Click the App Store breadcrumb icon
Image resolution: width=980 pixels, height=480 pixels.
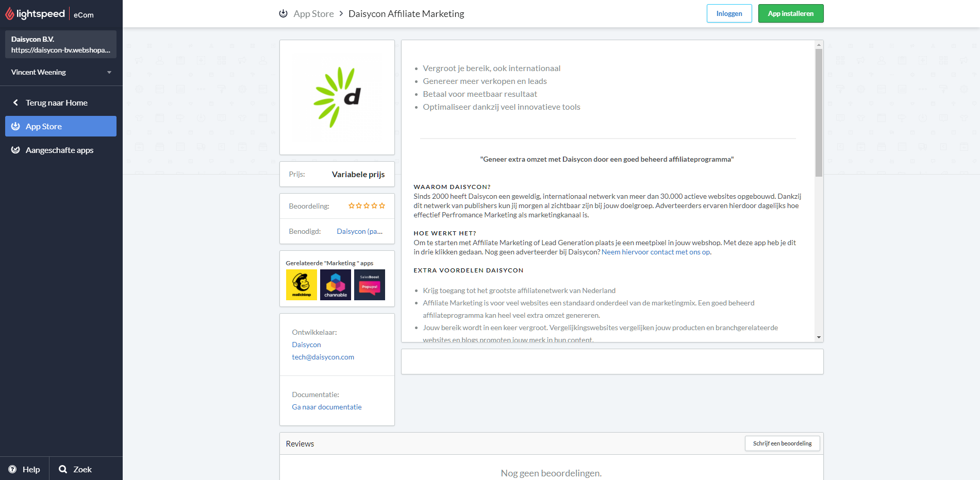tap(283, 13)
